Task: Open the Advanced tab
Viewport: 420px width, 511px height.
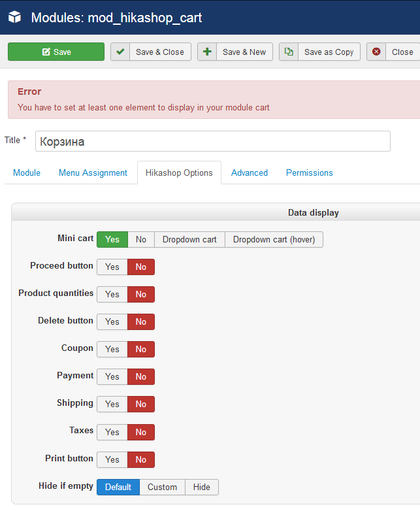Action: [x=250, y=173]
